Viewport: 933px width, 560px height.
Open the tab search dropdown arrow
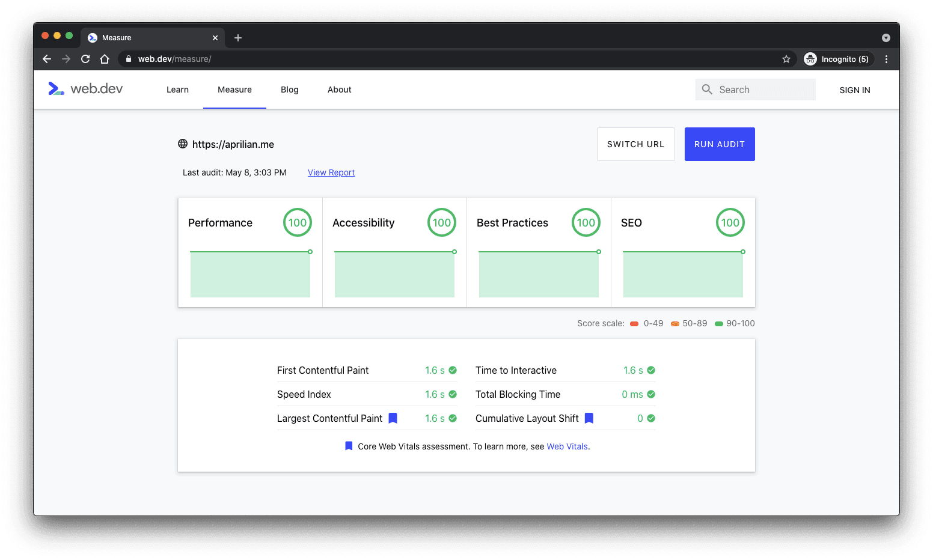(x=886, y=38)
